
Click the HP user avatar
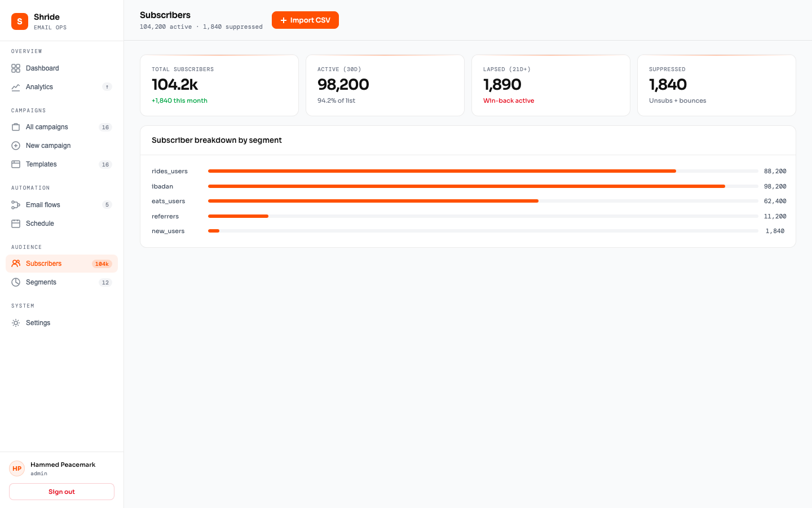tap(17, 468)
